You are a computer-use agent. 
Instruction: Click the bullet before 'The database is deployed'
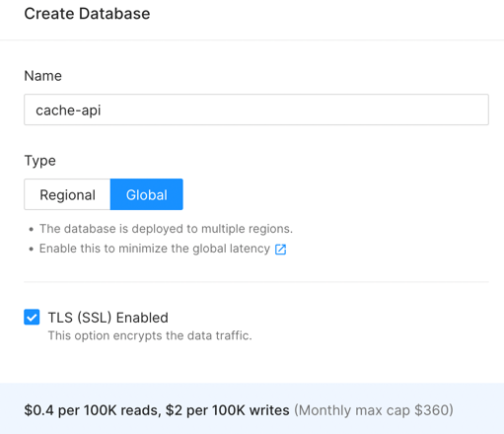pos(32,229)
